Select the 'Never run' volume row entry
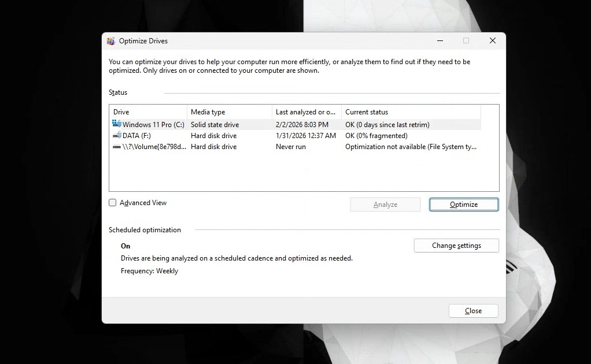This screenshot has height=364, width=591. point(290,147)
